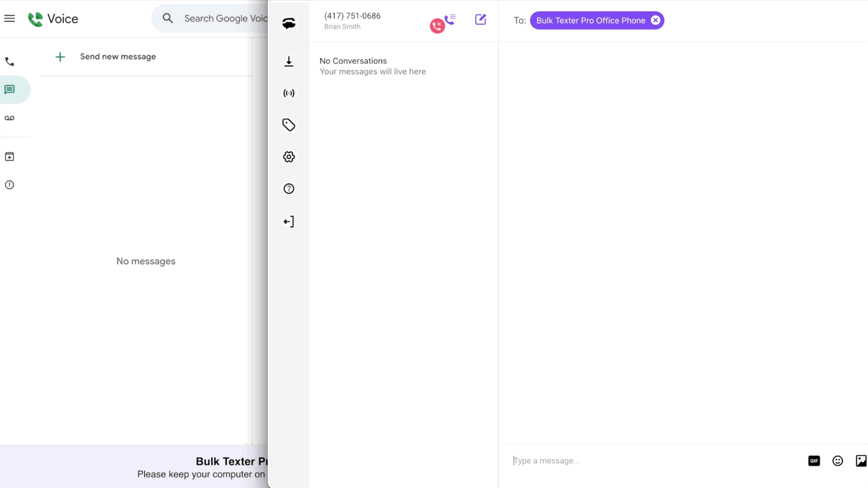Open Google Voice Voicemail section
The width and height of the screenshot is (868, 488).
tap(9, 118)
